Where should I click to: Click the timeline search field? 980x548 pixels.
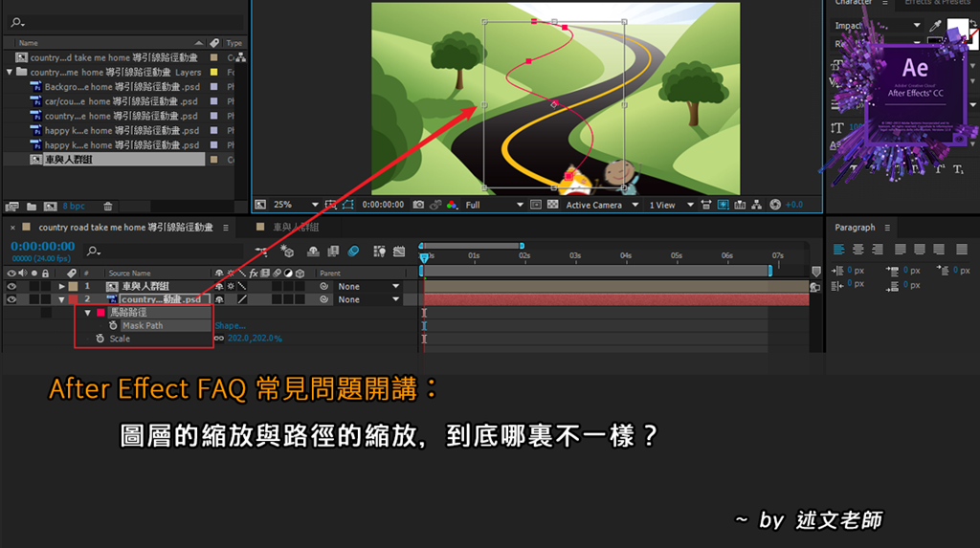(x=164, y=252)
